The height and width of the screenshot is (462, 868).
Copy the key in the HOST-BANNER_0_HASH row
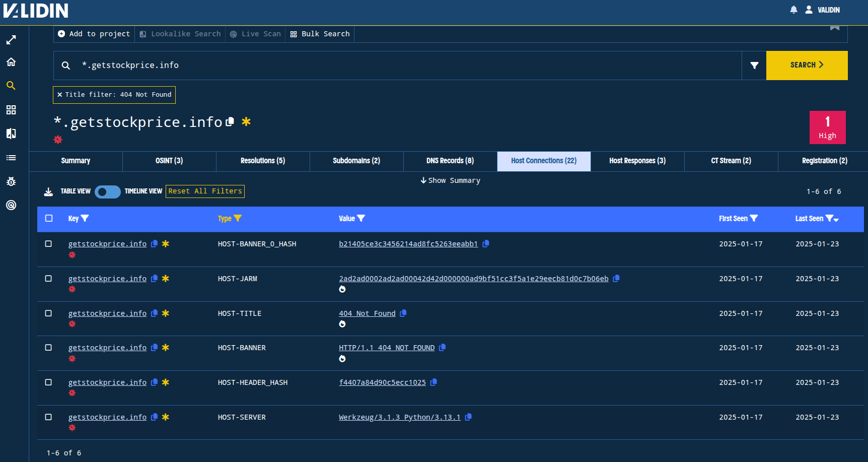155,244
